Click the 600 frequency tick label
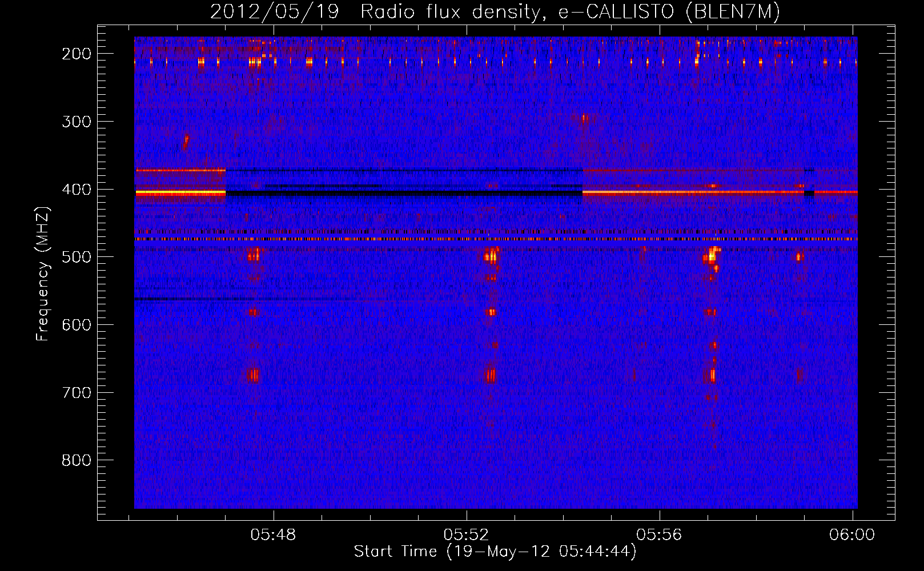924x571 pixels. (77, 325)
